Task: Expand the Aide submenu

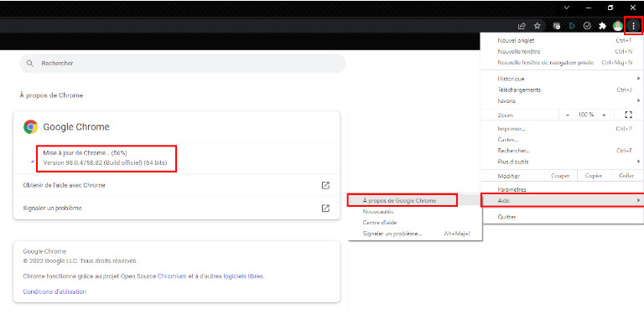Action: [x=562, y=200]
